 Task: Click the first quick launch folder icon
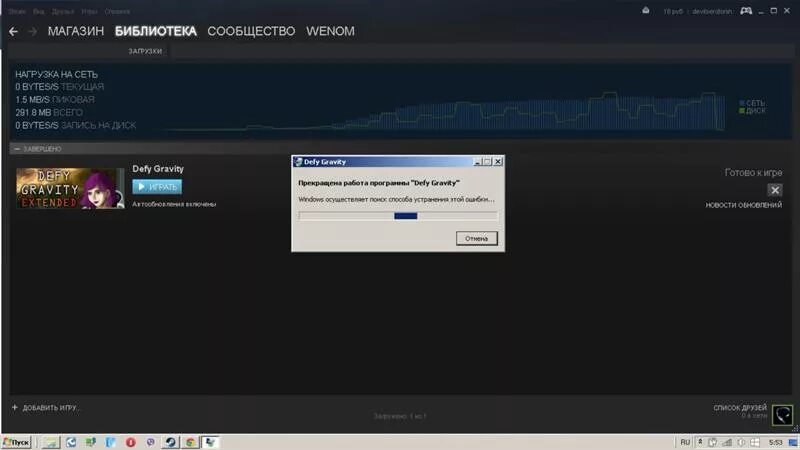(51, 442)
